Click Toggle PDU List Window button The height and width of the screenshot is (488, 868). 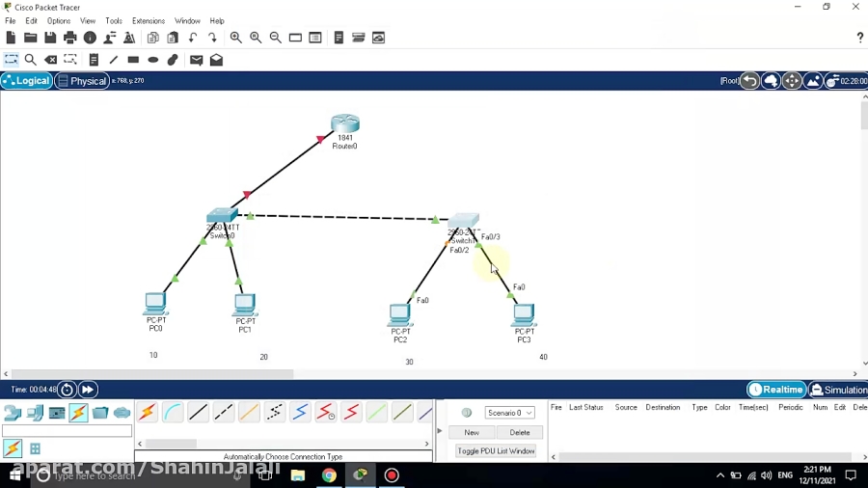pyautogui.click(x=496, y=451)
